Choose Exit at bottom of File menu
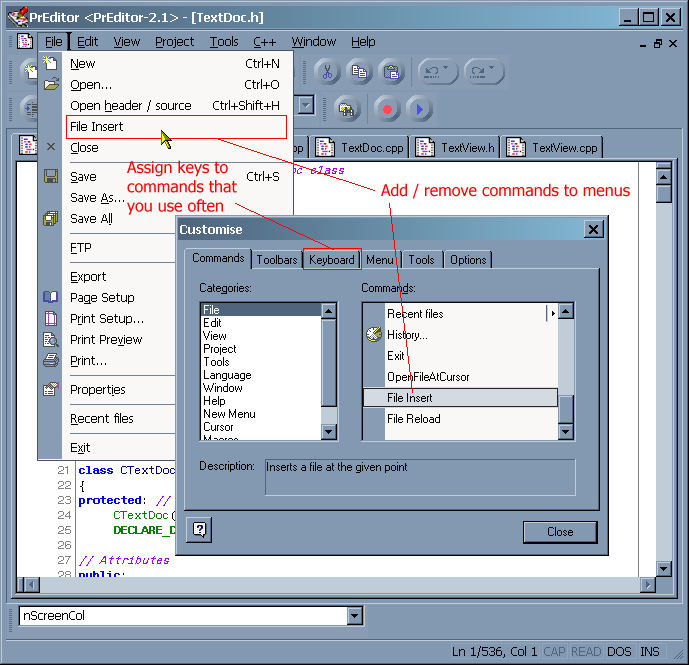 [x=80, y=447]
